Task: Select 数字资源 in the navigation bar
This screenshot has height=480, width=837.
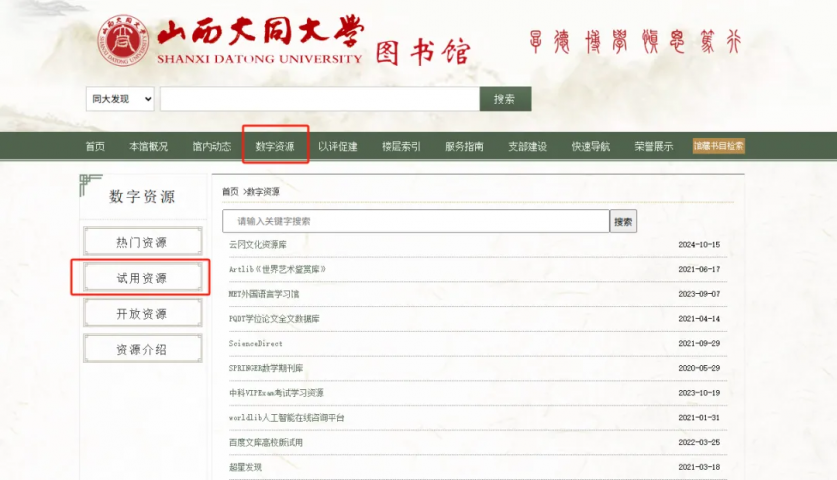Action: pyautogui.click(x=275, y=147)
